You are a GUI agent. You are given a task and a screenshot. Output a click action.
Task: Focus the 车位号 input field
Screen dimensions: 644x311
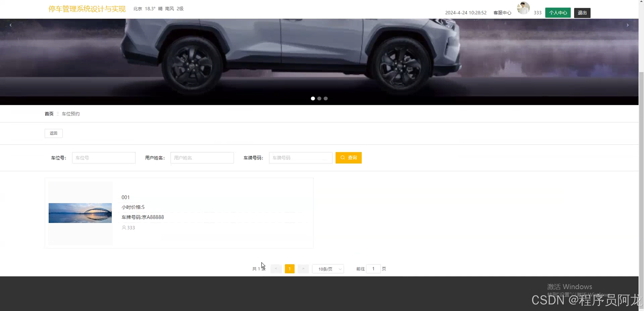(104, 158)
